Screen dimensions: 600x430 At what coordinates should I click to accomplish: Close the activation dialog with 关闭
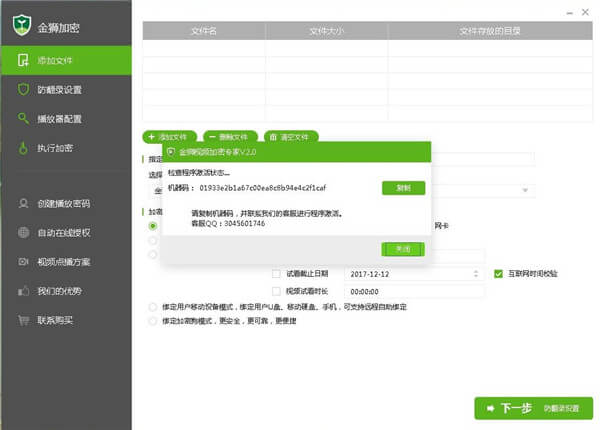403,249
